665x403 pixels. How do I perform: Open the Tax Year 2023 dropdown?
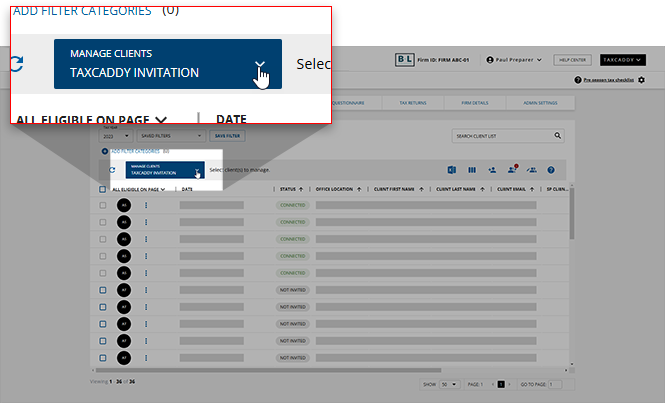[x=116, y=136]
